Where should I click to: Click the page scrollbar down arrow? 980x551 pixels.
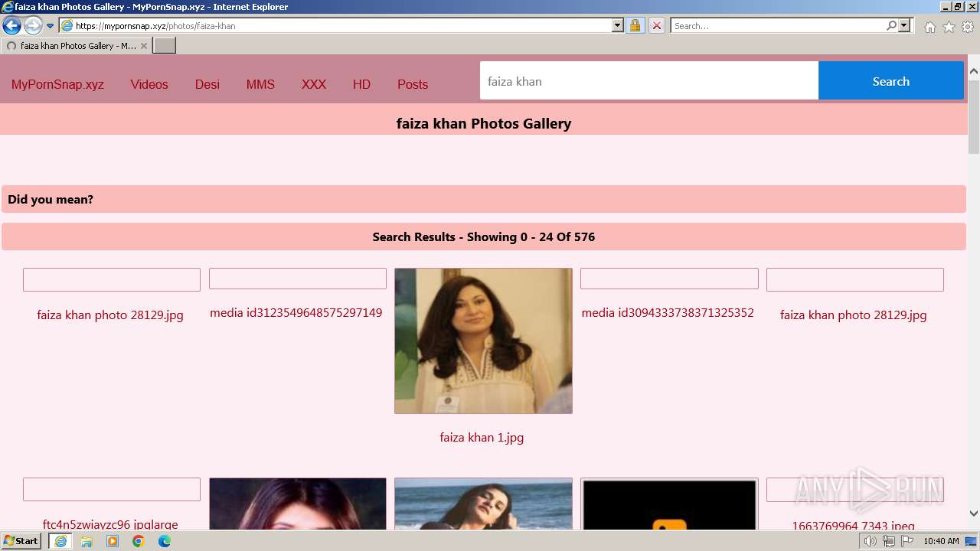tap(974, 514)
